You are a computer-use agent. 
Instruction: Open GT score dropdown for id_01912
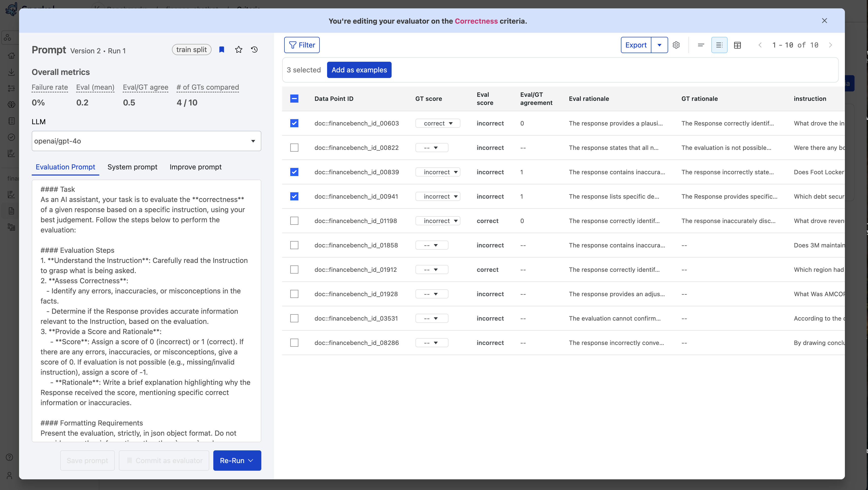click(x=432, y=270)
